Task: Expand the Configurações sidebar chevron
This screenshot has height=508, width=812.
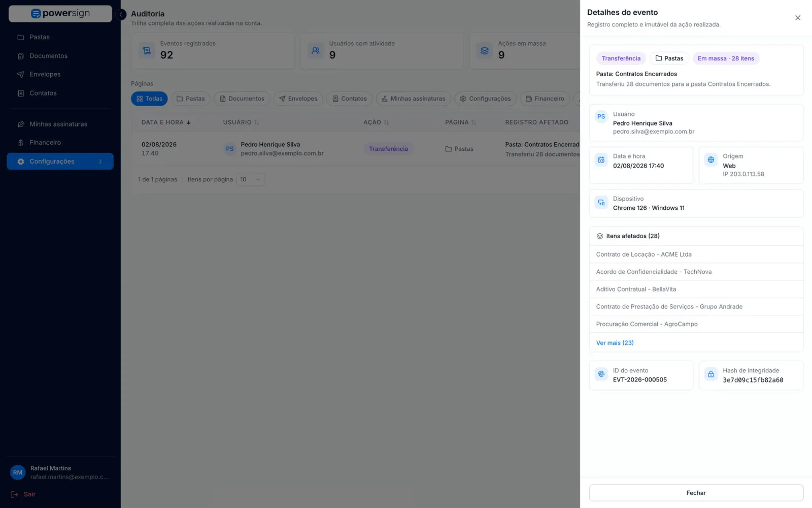Action: click(100, 162)
